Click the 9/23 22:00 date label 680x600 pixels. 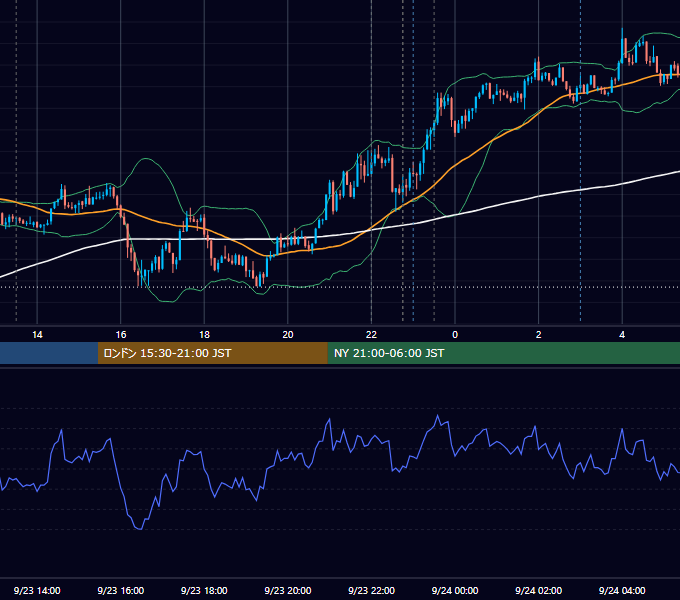click(x=371, y=590)
